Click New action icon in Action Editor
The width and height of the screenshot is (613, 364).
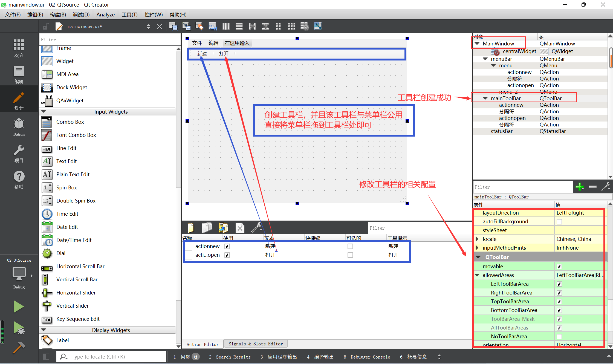click(191, 228)
